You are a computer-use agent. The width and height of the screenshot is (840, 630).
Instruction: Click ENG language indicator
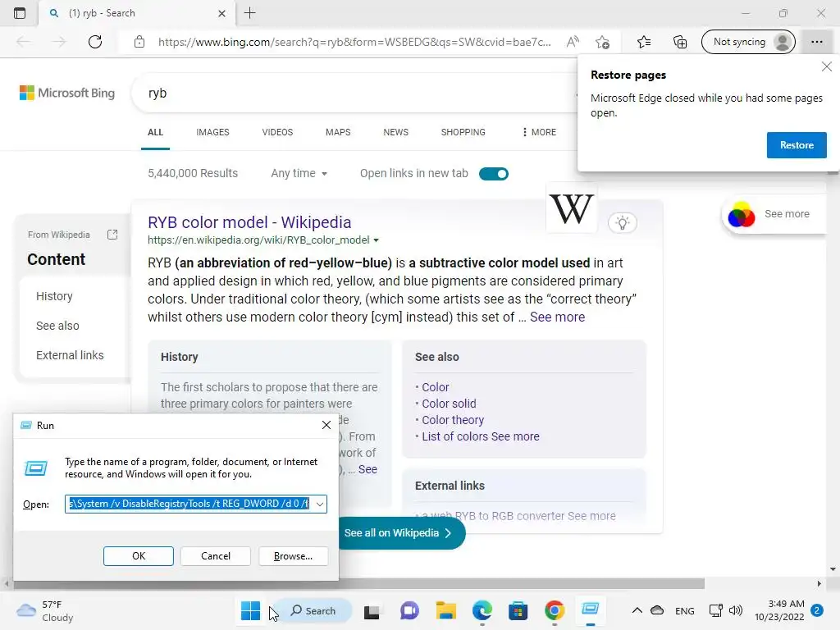pyautogui.click(x=685, y=610)
